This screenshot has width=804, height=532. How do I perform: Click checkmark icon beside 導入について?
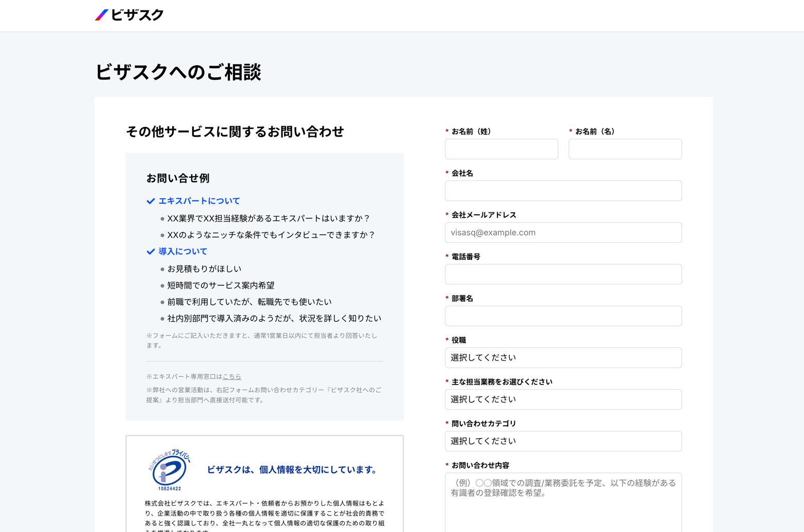click(x=150, y=252)
